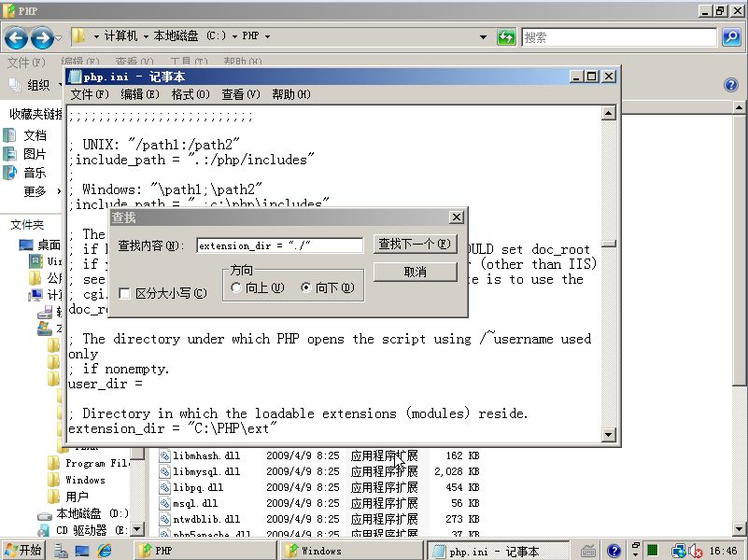Expand the 计算机 breadcrumb dropdown arrow
This screenshot has width=748, height=560.
146,36
